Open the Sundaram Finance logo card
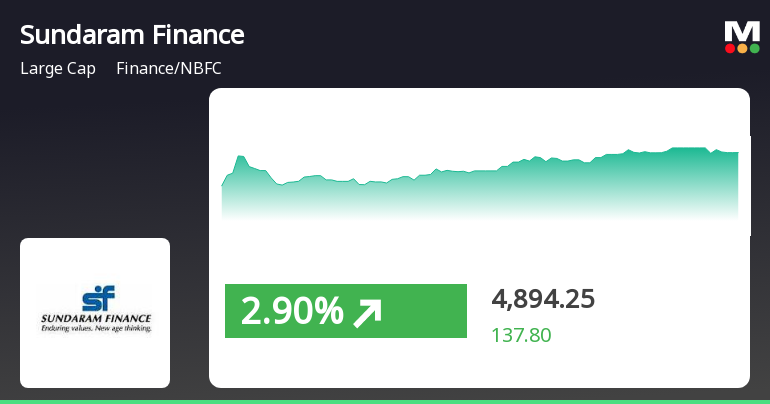The image size is (770, 404). coord(95,313)
